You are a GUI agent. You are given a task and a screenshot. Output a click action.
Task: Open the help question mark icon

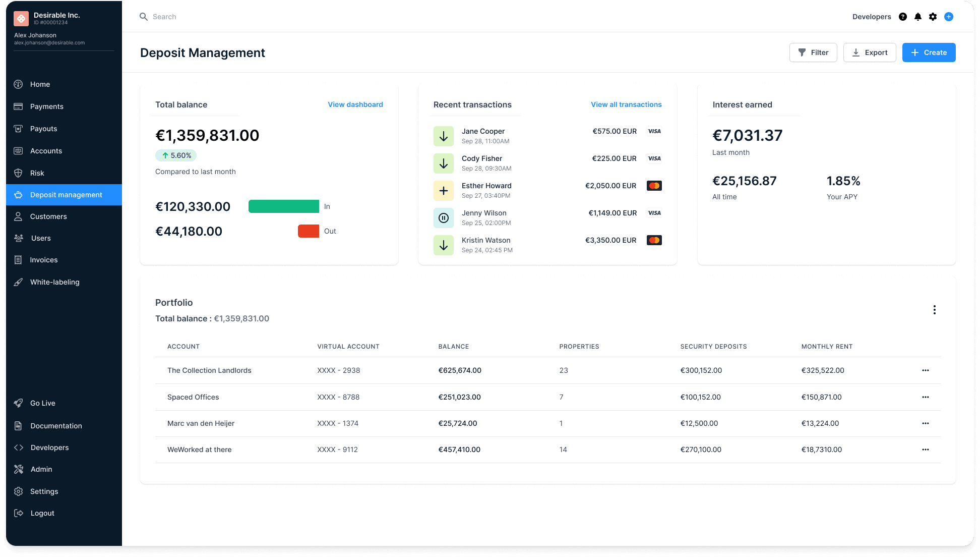point(903,17)
